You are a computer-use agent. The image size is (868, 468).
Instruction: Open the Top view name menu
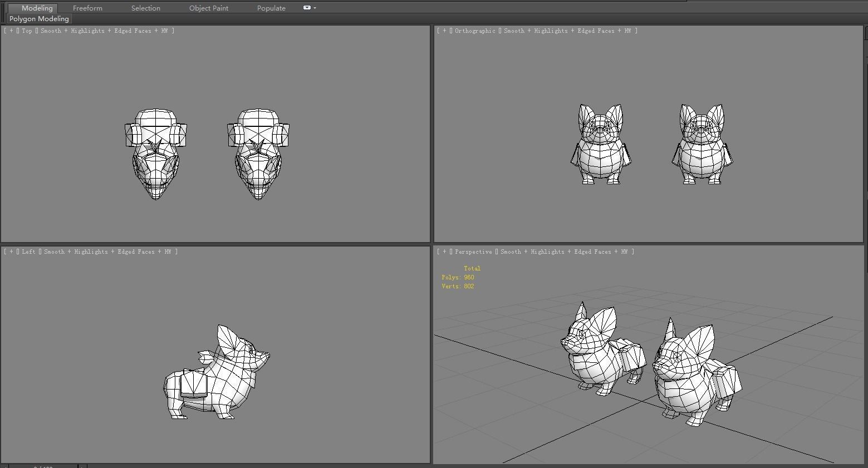coord(27,31)
